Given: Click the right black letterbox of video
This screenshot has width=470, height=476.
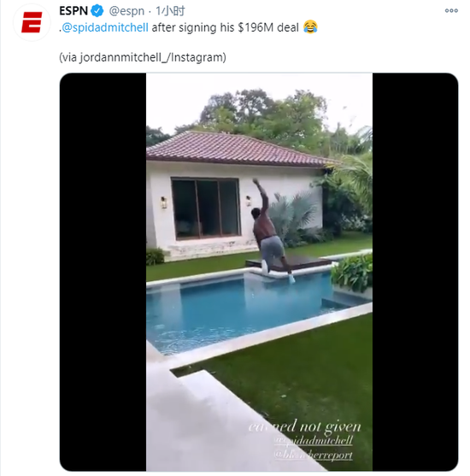Looking at the screenshot, I should click(x=415, y=272).
